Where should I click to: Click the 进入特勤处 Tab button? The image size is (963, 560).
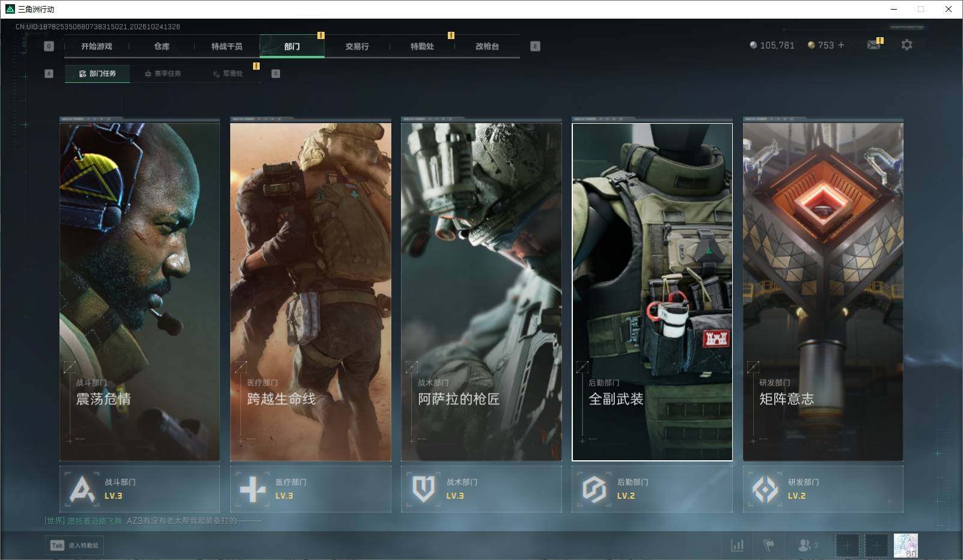(x=75, y=545)
